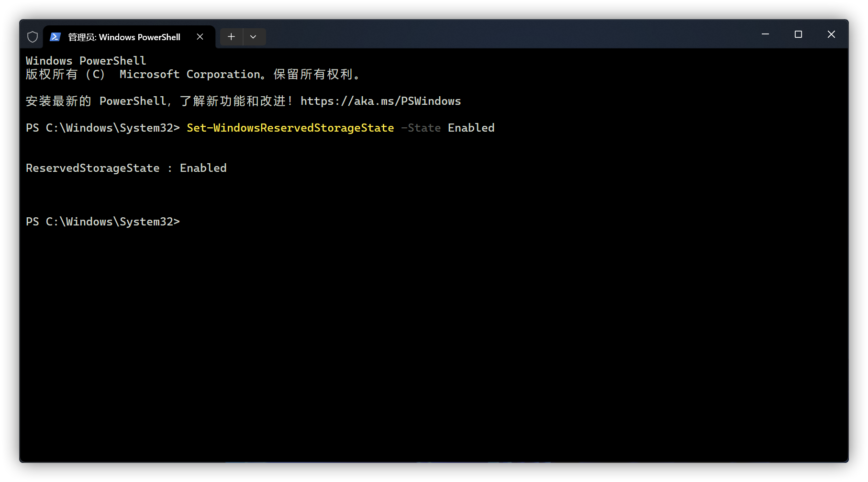Click the PowerShell logo left of the tab title

point(56,36)
